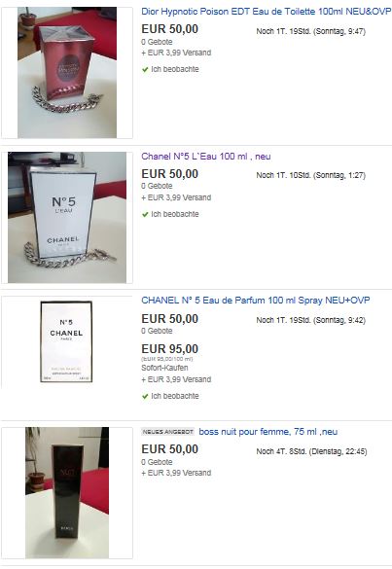Click the EUR 50,00 price of the Boss listing
The width and height of the screenshot is (392, 569).
click(x=170, y=449)
